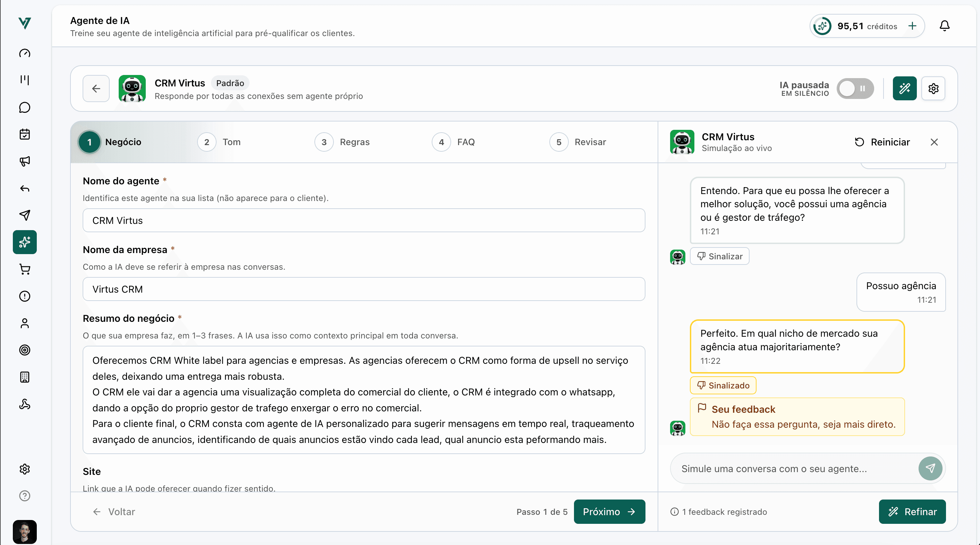Send the simulated message with plane button
Image resolution: width=980 pixels, height=545 pixels.
pos(930,469)
